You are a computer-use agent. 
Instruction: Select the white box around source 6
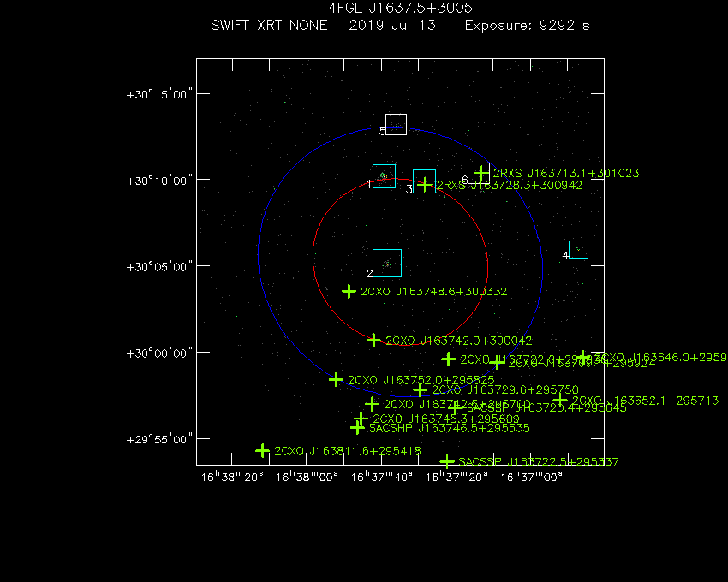pos(479,173)
